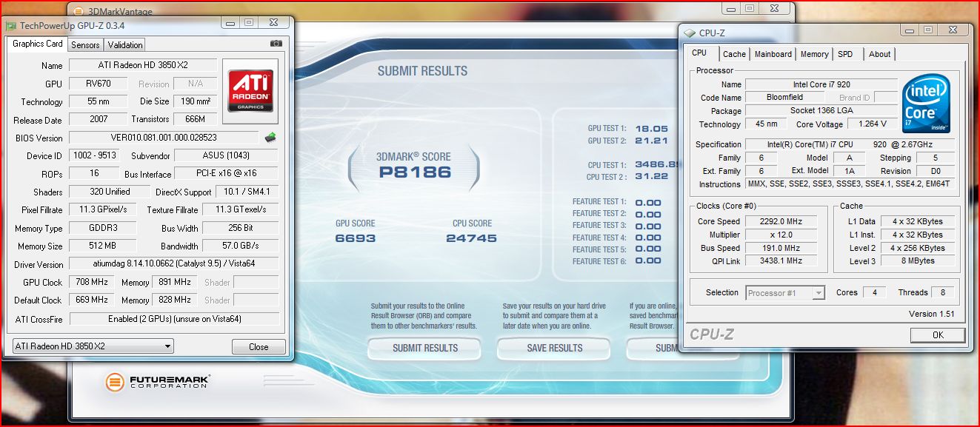Switch to the Sensors tab in GPU-Z
980x427 pixels.
tap(85, 44)
